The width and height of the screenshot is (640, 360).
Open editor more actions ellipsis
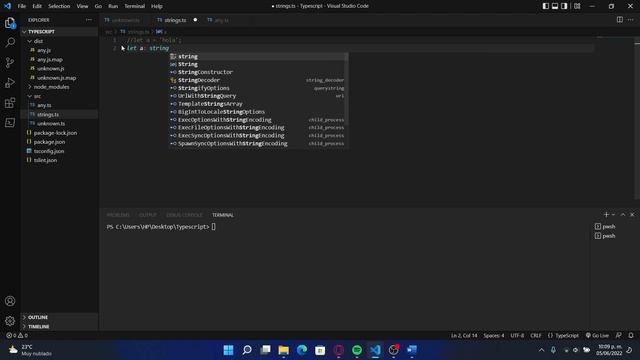[631, 20]
